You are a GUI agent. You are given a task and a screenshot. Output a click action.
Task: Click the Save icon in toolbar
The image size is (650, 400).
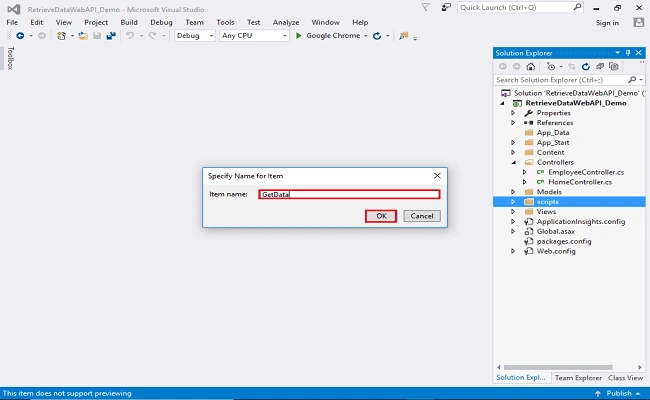[x=97, y=36]
